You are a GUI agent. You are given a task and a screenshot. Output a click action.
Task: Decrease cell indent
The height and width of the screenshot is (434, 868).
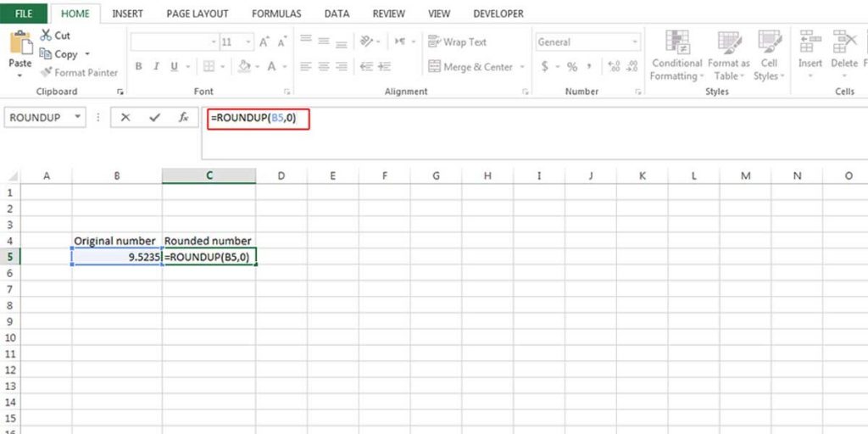pyautogui.click(x=366, y=66)
